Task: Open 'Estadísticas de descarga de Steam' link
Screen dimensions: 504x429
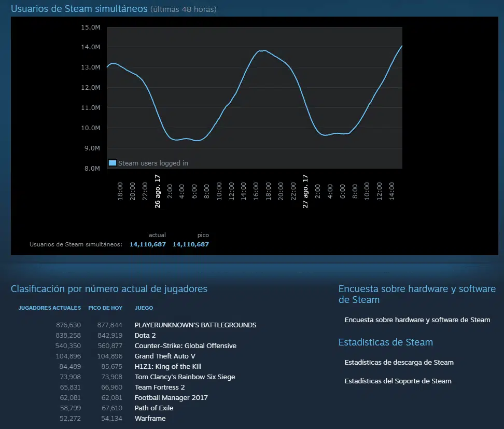Action: coord(399,363)
